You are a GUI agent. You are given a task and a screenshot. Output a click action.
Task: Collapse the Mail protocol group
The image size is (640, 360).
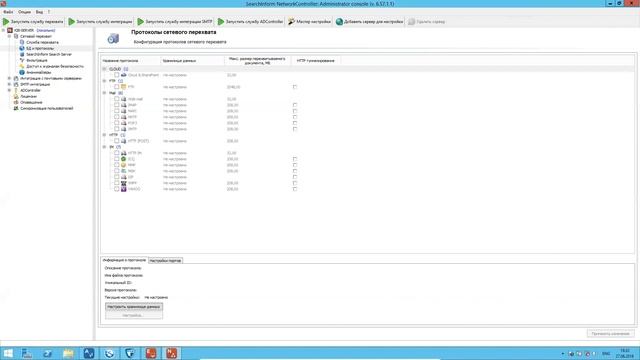(104, 93)
